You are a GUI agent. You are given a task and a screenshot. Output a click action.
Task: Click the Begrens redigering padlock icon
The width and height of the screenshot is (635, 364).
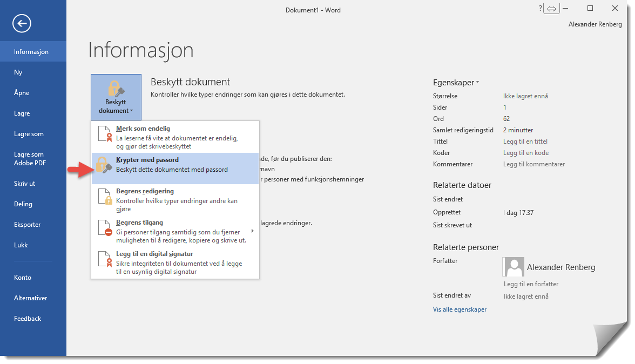pyautogui.click(x=104, y=197)
